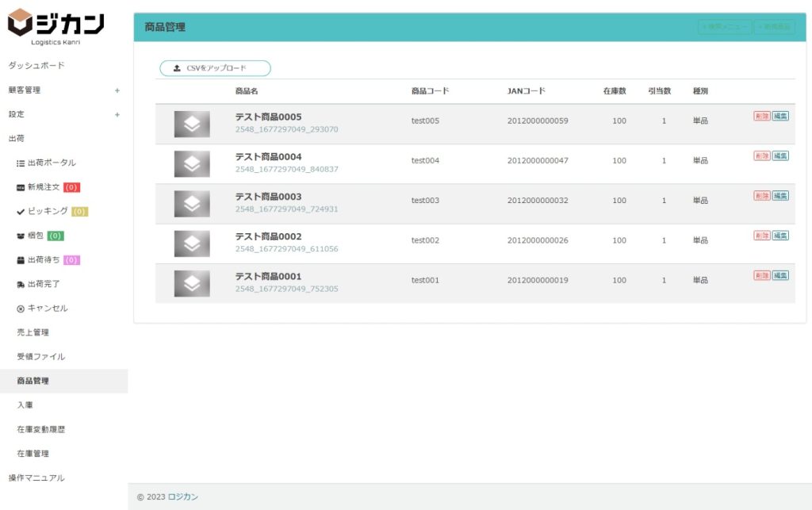Click the 出荷ポータル list icon

[x=21, y=163]
